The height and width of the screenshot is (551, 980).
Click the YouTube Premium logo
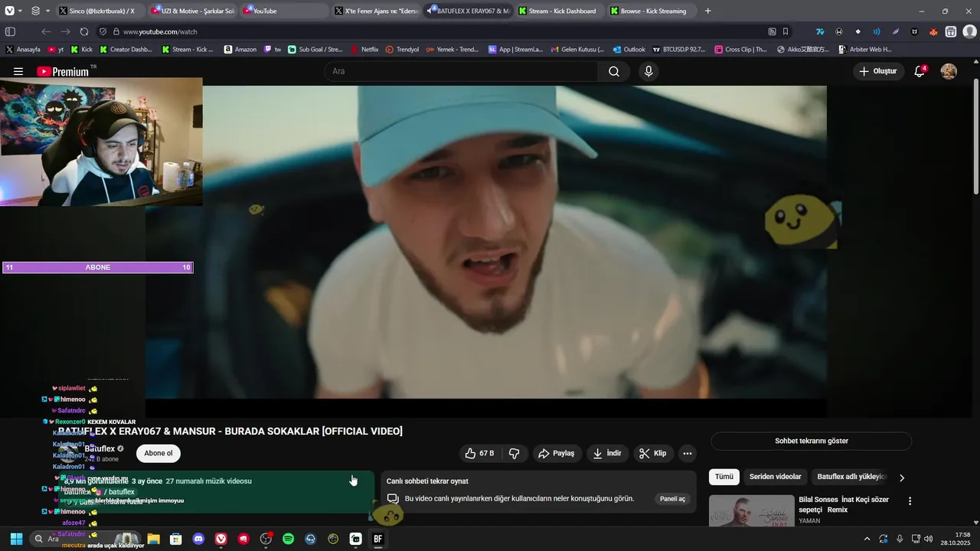coord(63,71)
